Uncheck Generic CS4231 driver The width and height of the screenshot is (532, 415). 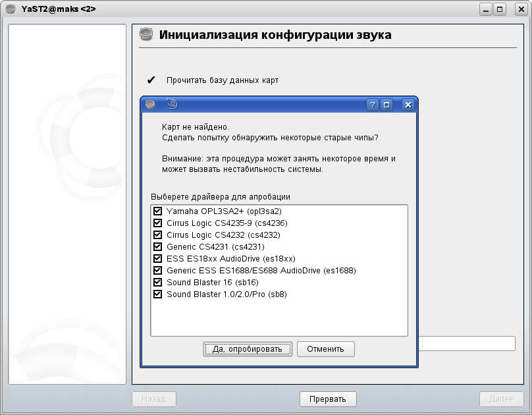(157, 246)
